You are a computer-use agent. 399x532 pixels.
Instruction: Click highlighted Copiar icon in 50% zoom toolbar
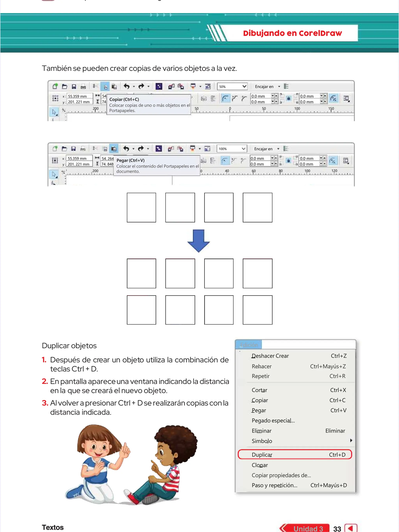[105, 86]
